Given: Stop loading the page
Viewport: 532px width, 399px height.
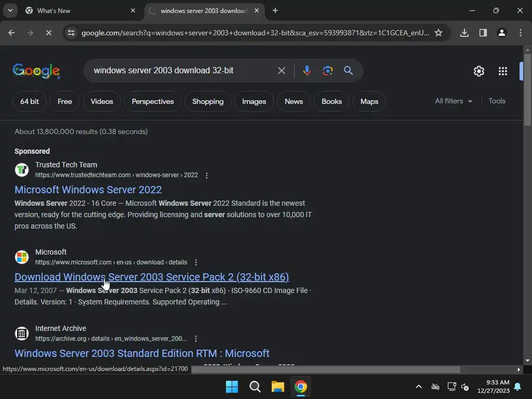Looking at the screenshot, I should (49, 33).
